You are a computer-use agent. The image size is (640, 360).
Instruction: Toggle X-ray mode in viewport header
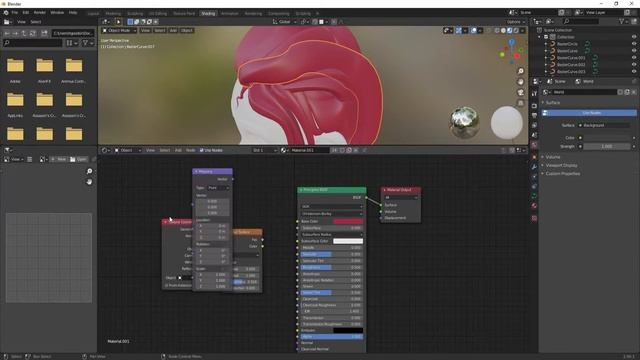(x=489, y=31)
